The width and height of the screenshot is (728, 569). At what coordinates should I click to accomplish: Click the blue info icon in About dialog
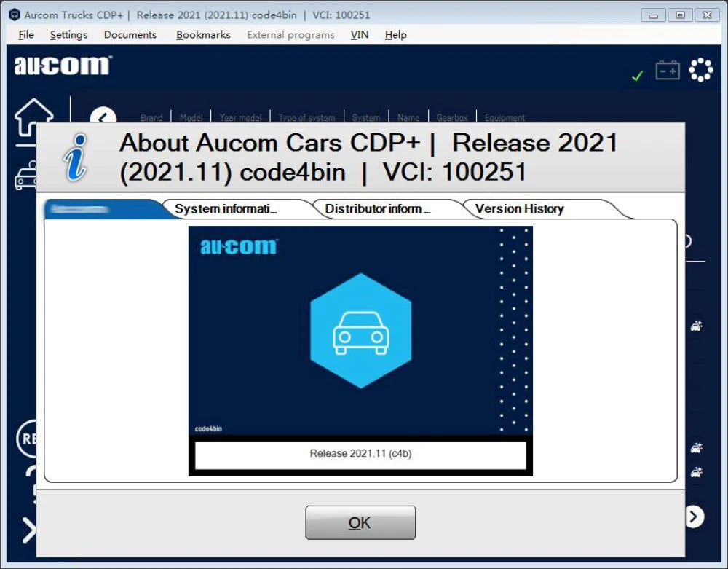[76, 157]
